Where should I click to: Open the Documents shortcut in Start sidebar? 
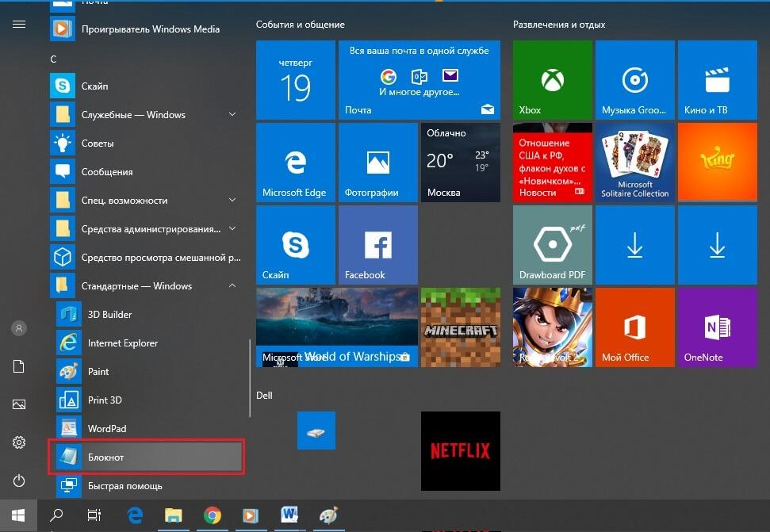click(x=19, y=366)
